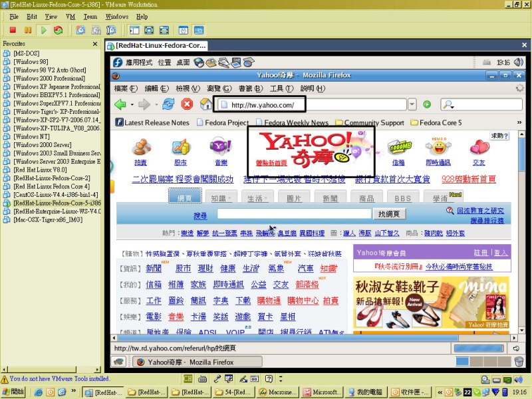Viewport: 532px width, 399px height.
Task: Click the GNOME show desktop icon
Action: (x=118, y=362)
